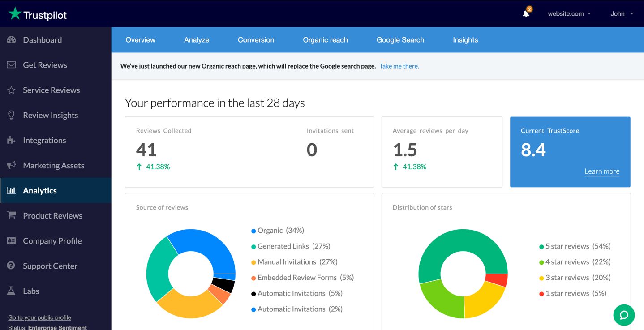Click the green arrow under Average reviews
This screenshot has width=644, height=330.
(395, 167)
